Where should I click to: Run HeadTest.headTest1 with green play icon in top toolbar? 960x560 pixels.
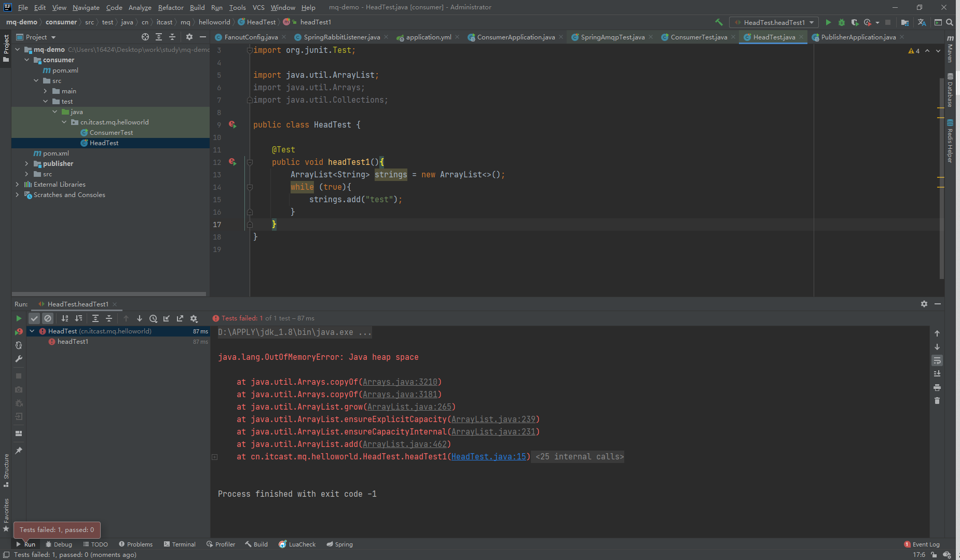828,22
